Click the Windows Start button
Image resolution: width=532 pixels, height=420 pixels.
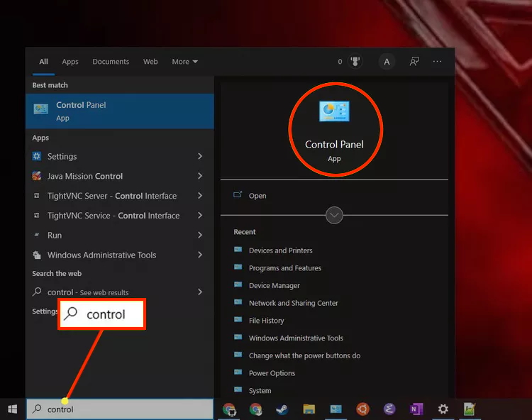click(13, 409)
